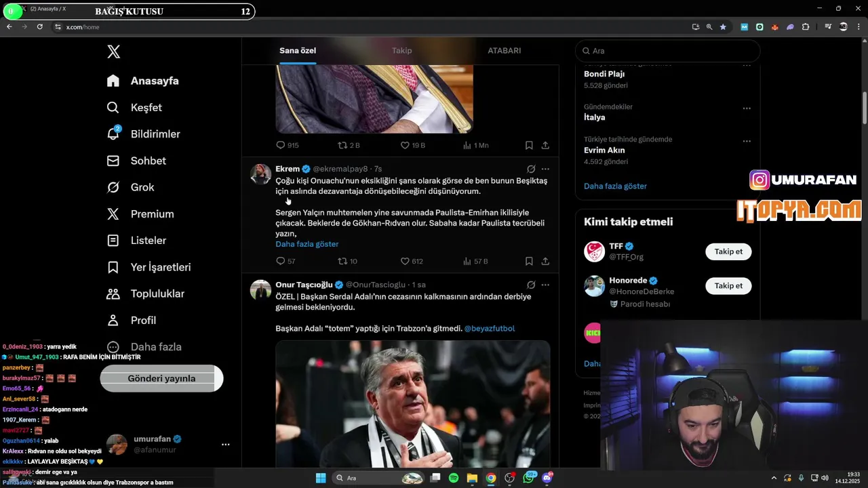Open Discord from taskbar
Screen dimensions: 868x488
tap(547, 478)
